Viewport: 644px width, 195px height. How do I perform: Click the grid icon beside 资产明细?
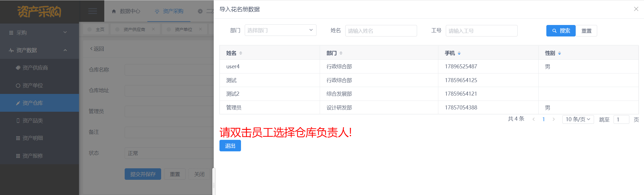(x=18, y=138)
